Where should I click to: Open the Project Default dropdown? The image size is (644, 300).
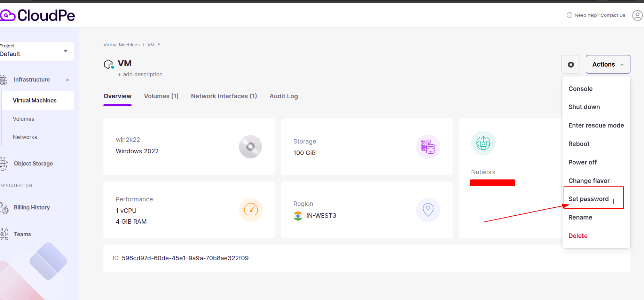pyautogui.click(x=36, y=51)
